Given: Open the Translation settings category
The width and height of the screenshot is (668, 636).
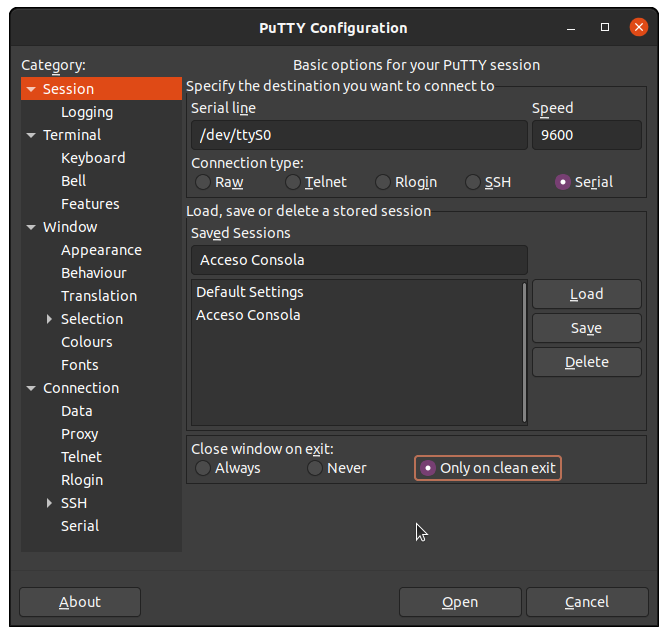Looking at the screenshot, I should click(x=99, y=296).
